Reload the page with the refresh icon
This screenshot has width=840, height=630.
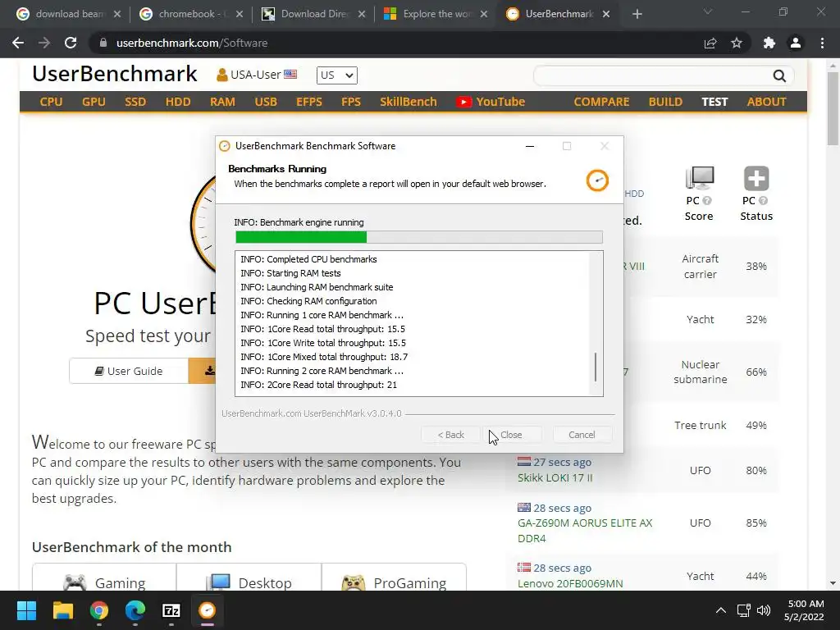(71, 43)
